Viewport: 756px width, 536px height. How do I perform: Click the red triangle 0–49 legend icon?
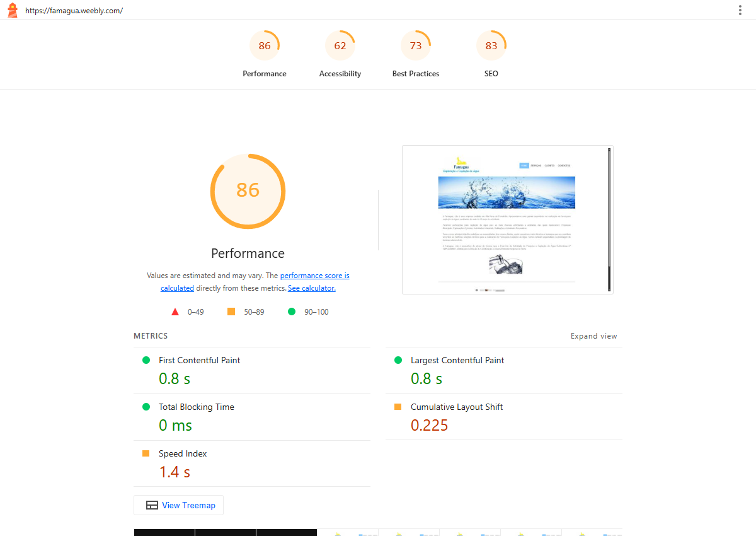(175, 312)
